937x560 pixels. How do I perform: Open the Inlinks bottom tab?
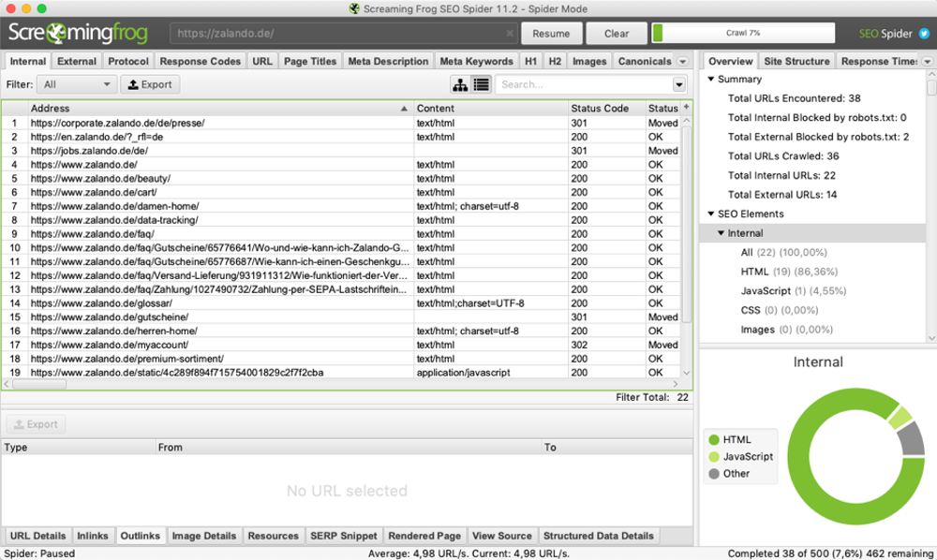[93, 536]
